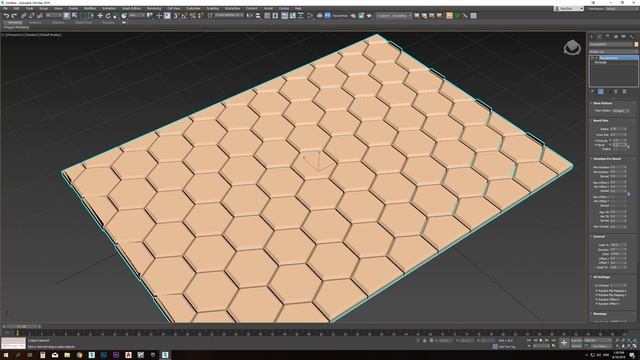This screenshot has width=640, height=360.
Task: Open the Hierarchy tab in command panel
Action: click(x=607, y=37)
